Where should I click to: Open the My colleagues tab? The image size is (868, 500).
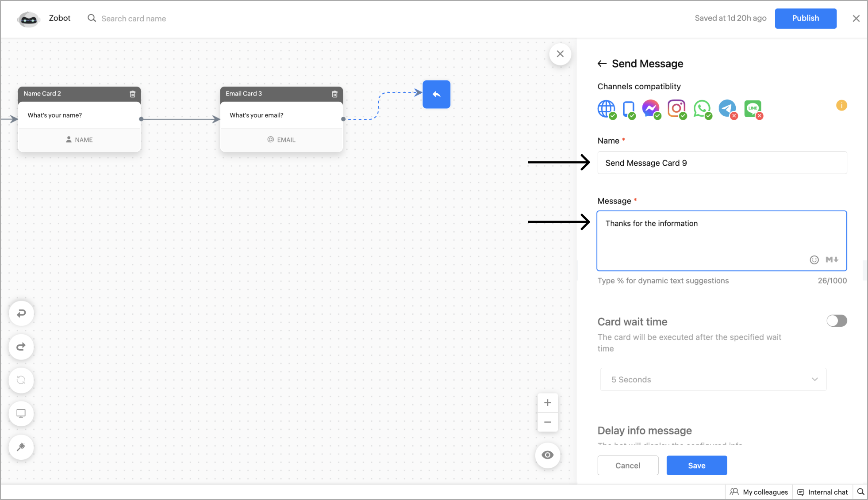[x=759, y=492]
